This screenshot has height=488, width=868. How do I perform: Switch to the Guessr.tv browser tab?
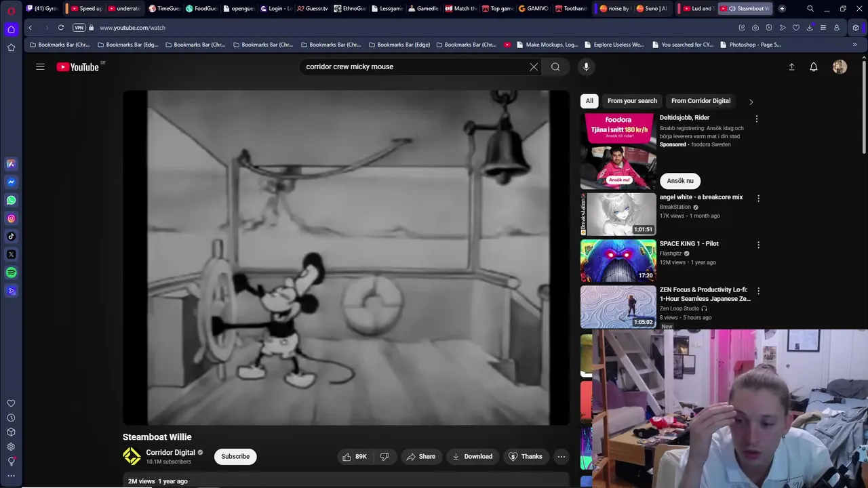click(x=313, y=9)
